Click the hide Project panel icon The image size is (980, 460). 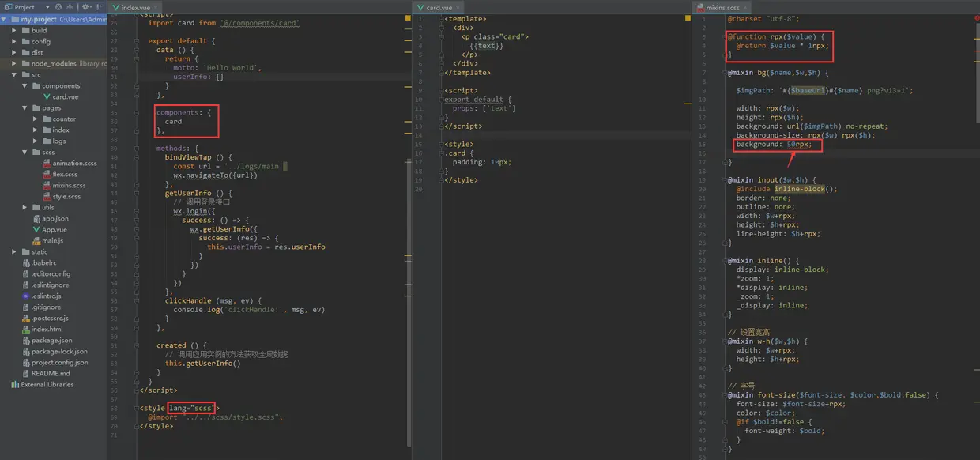point(99,7)
